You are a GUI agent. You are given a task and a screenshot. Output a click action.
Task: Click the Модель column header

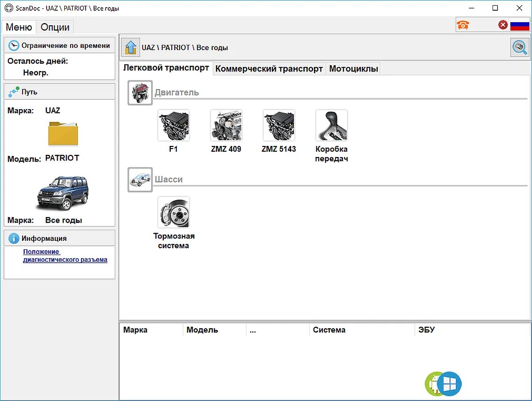(x=214, y=330)
